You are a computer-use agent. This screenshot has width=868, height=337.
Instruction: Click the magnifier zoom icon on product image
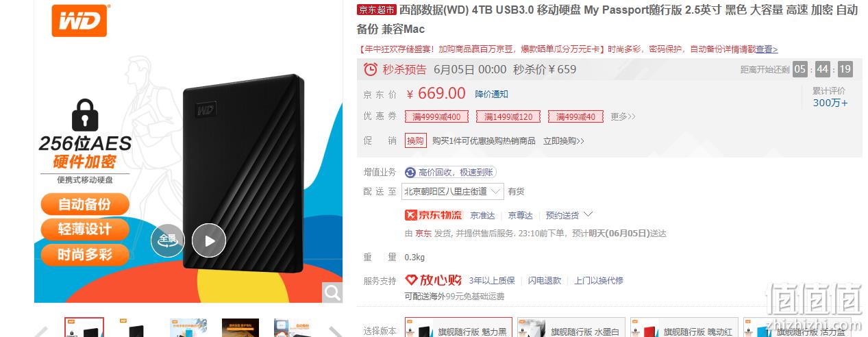(332, 293)
